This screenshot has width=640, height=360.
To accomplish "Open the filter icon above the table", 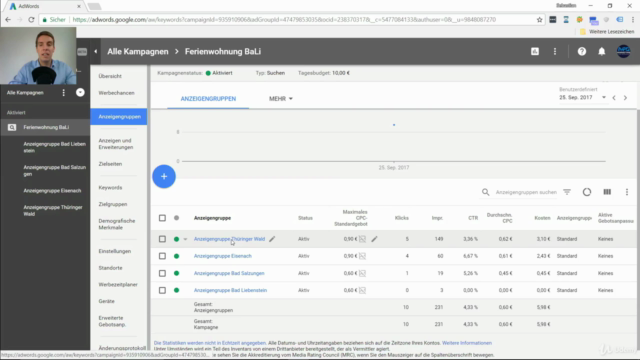I will [x=567, y=192].
